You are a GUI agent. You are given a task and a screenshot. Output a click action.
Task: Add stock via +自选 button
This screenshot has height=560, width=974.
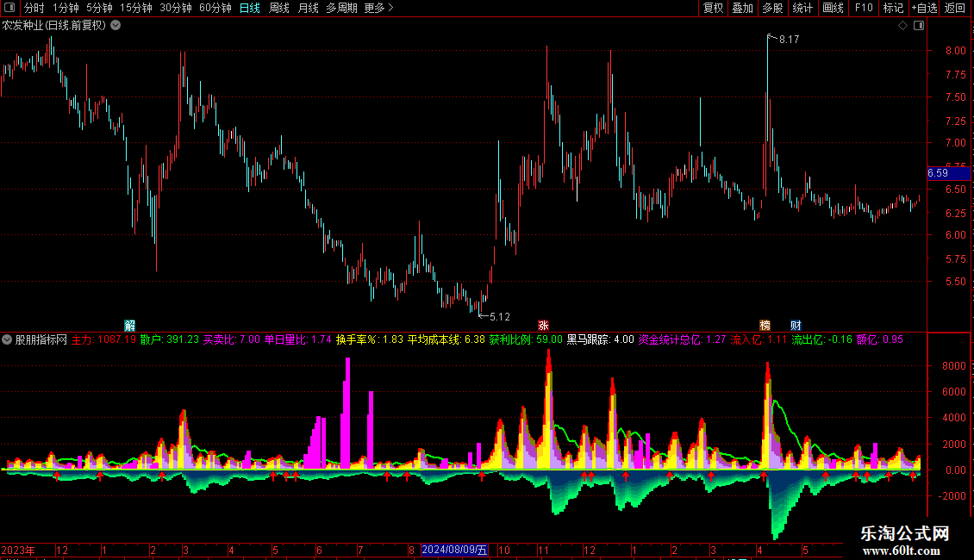coord(924,8)
